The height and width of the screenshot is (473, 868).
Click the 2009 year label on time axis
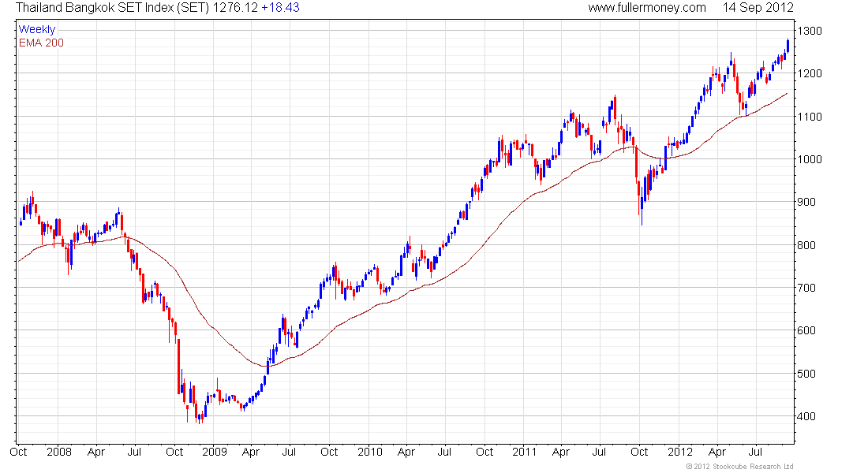(x=214, y=452)
